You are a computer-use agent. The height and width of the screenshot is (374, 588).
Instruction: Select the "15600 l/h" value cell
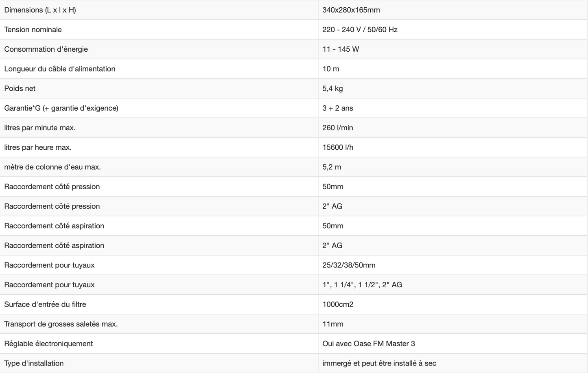tap(338, 147)
